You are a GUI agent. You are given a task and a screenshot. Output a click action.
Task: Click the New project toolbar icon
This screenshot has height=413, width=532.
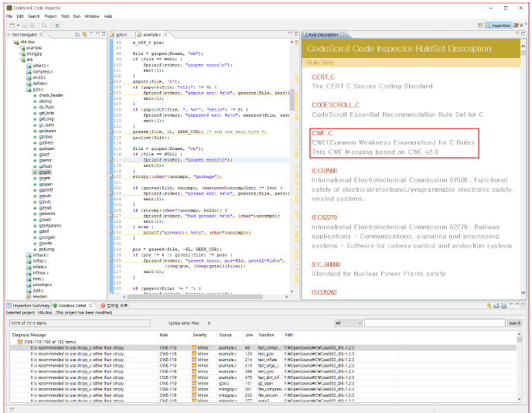click(x=12, y=26)
